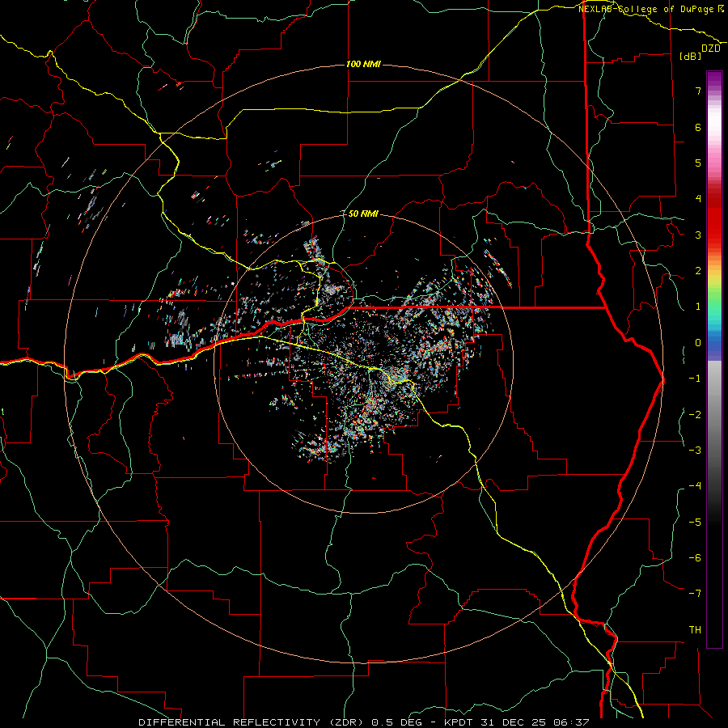Viewport: 728px width, 728px height.
Task: Click the blue band of the ZDR color bar
Action: [714, 346]
